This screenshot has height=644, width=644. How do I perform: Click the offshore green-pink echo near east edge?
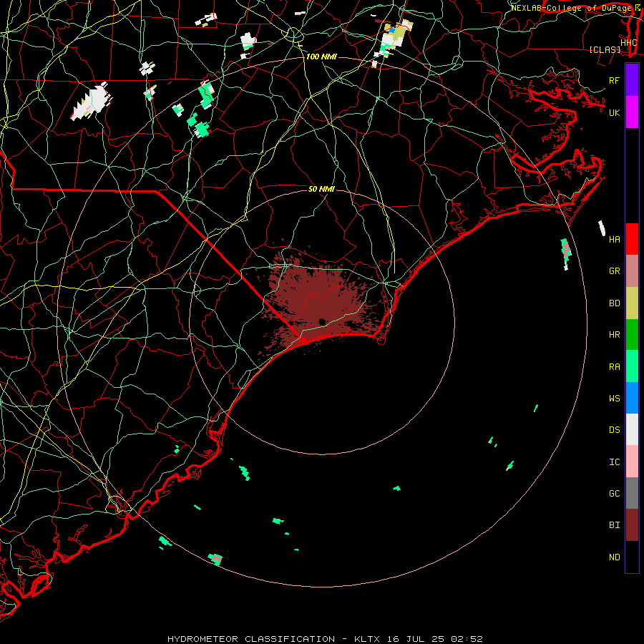[566, 253]
